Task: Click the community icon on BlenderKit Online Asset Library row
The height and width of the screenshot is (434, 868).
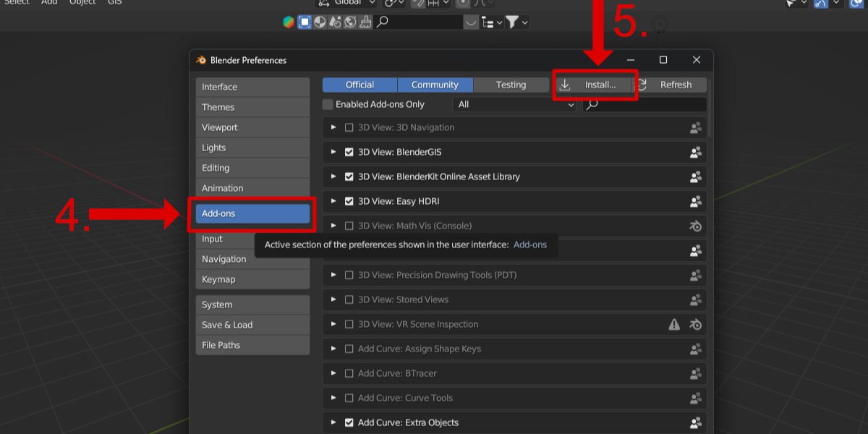Action: coord(696,176)
